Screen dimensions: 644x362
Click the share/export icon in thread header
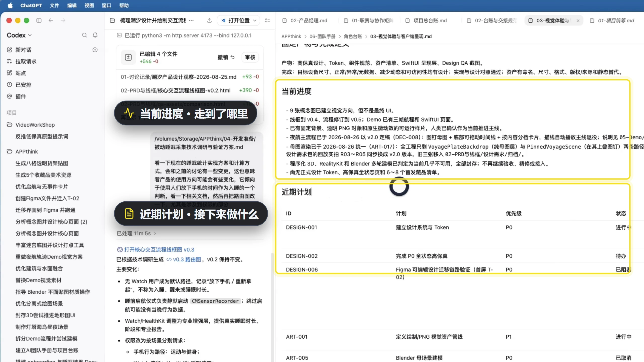(209, 20)
